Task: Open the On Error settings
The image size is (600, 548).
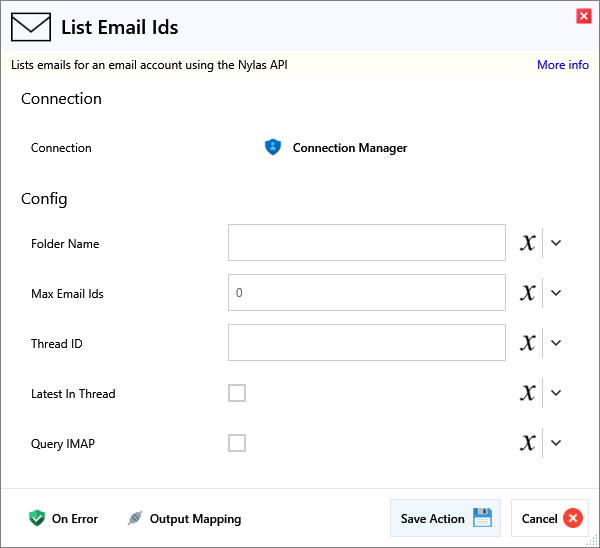Action: [63, 518]
